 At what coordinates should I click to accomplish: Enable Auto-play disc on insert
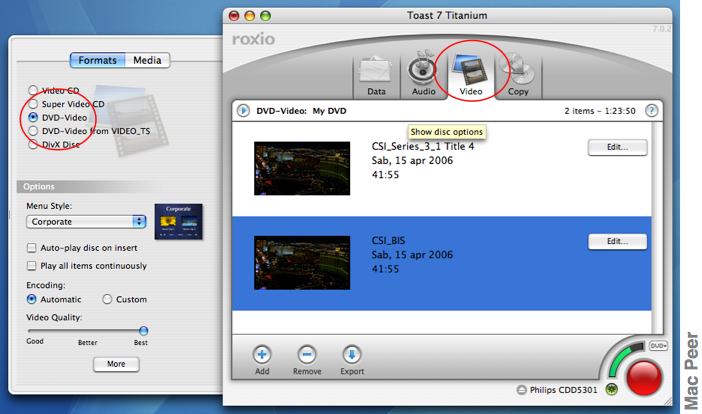click(31, 248)
